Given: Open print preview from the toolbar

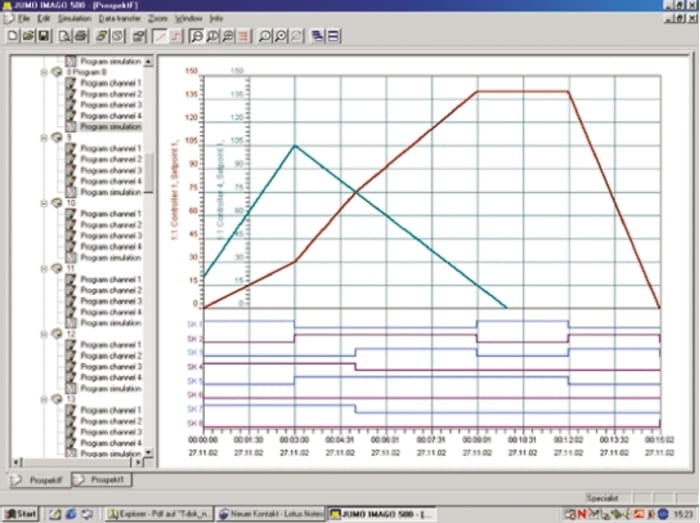Looking at the screenshot, I should tap(65, 36).
